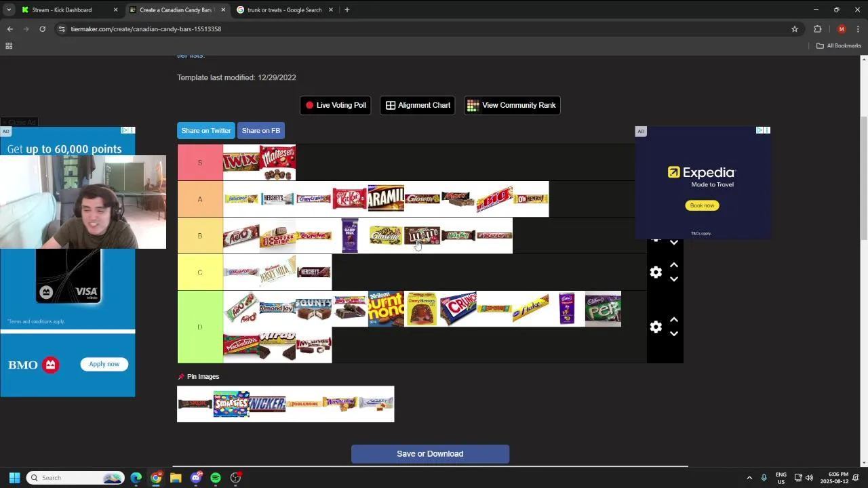Bookmark this page with star icon
This screenshot has width=868, height=488.
coord(795,29)
